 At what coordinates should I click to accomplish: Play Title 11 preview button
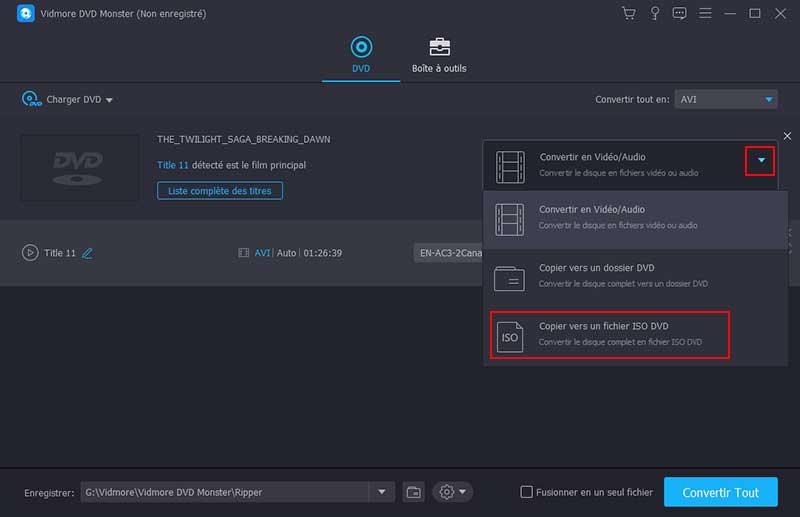coord(30,253)
